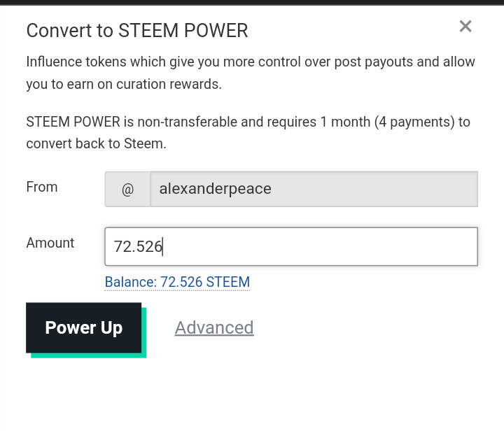Click the 72.526 value in Amount field

pyautogui.click(x=138, y=246)
